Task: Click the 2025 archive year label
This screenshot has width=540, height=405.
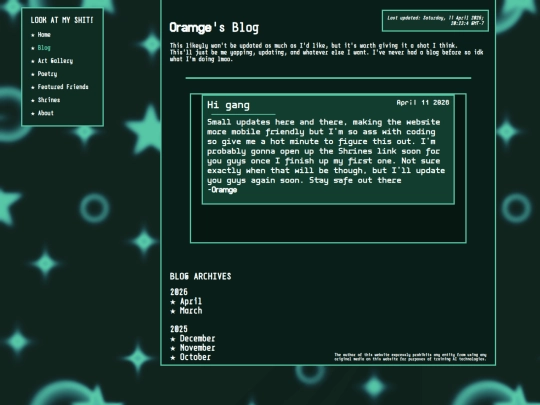Action: (179, 329)
